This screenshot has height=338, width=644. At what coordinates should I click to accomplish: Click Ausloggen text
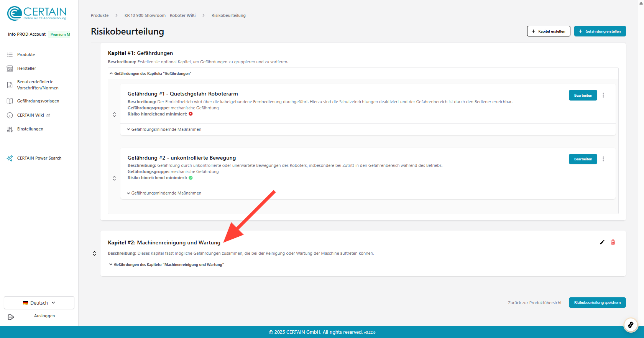coord(44,316)
